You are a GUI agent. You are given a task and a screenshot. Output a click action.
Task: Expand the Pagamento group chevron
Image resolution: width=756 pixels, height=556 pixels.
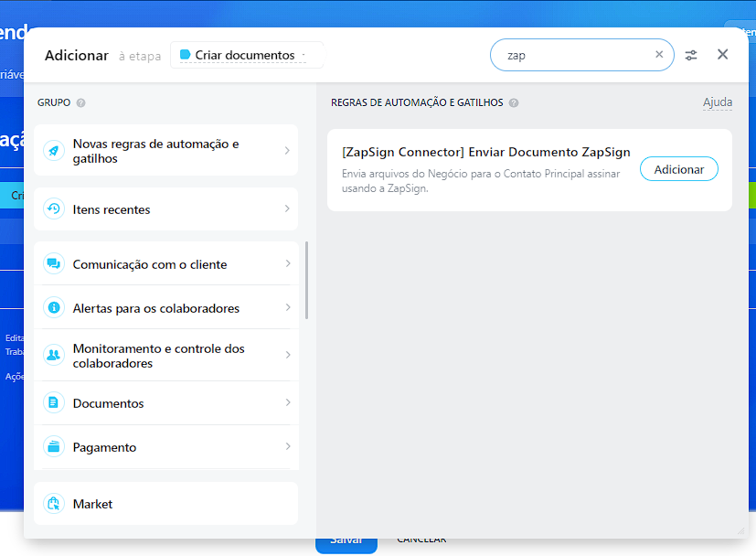287,447
